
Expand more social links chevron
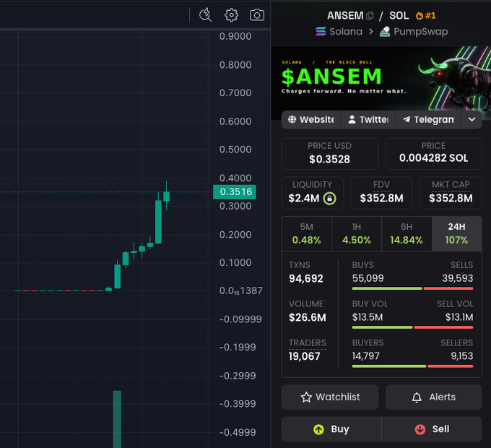coord(472,119)
